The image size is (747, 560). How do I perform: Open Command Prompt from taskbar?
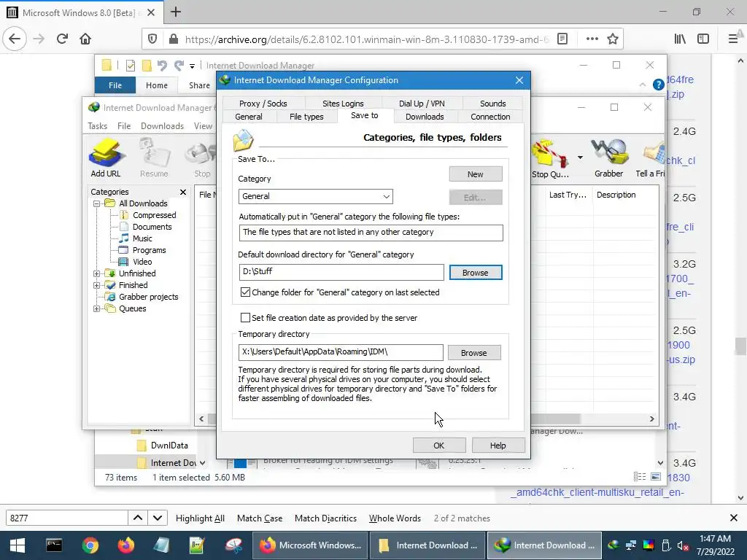54,545
